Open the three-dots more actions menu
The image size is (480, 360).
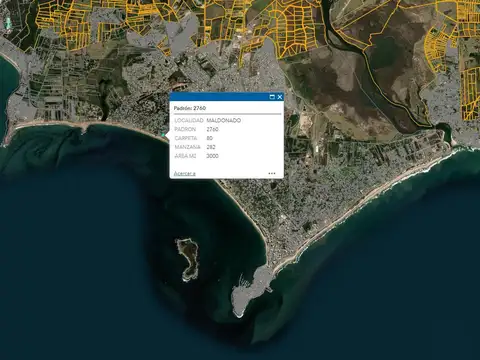coord(272,173)
